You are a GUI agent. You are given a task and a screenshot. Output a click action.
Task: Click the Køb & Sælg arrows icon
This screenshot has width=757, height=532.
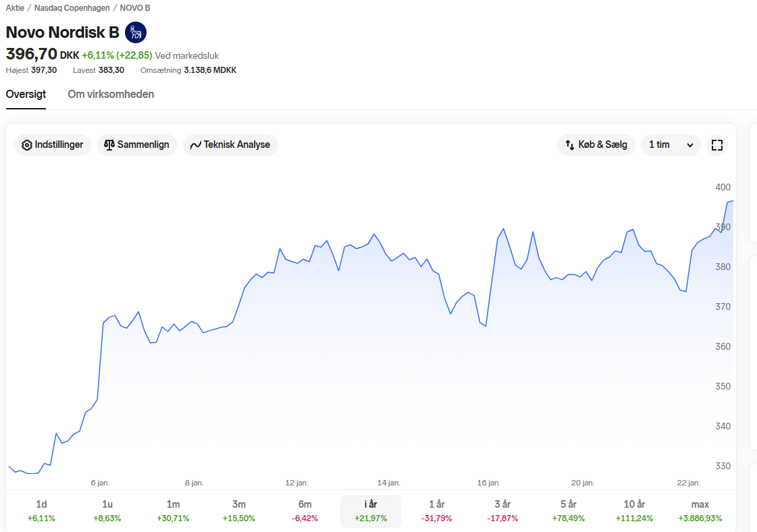[570, 145]
